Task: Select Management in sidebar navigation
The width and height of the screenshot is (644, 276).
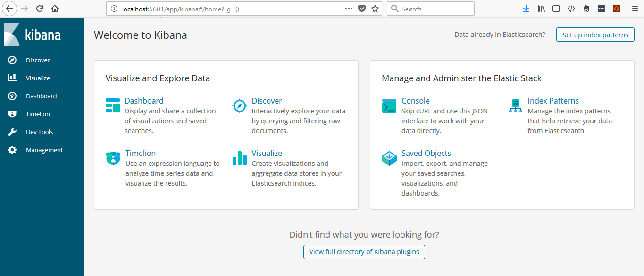Action: [44, 150]
